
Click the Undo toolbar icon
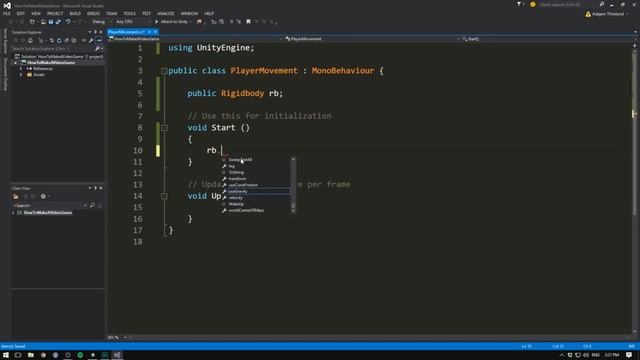(x=68, y=22)
